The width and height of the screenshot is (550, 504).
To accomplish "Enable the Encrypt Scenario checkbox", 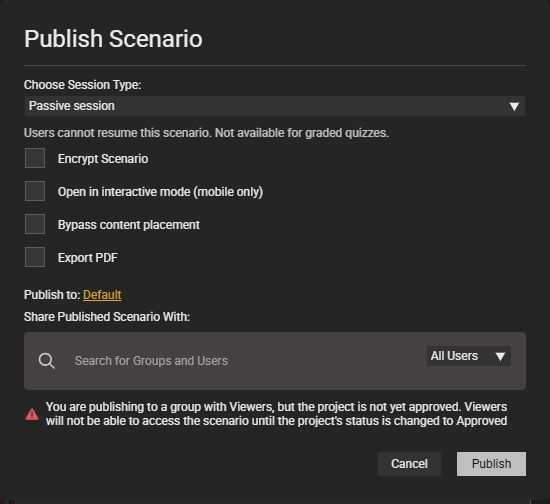I will 35,158.
